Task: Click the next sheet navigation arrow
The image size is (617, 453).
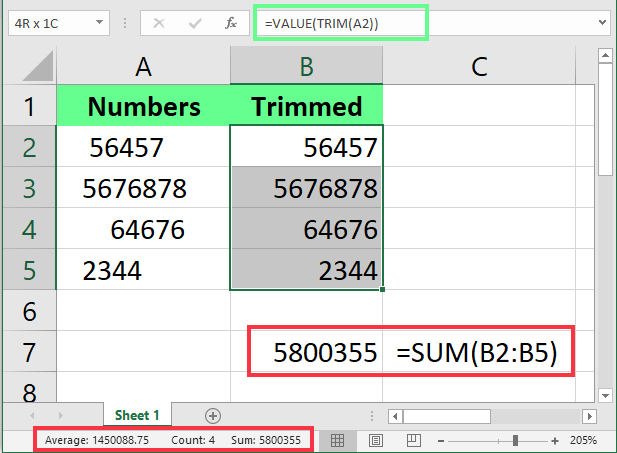Action: point(60,415)
